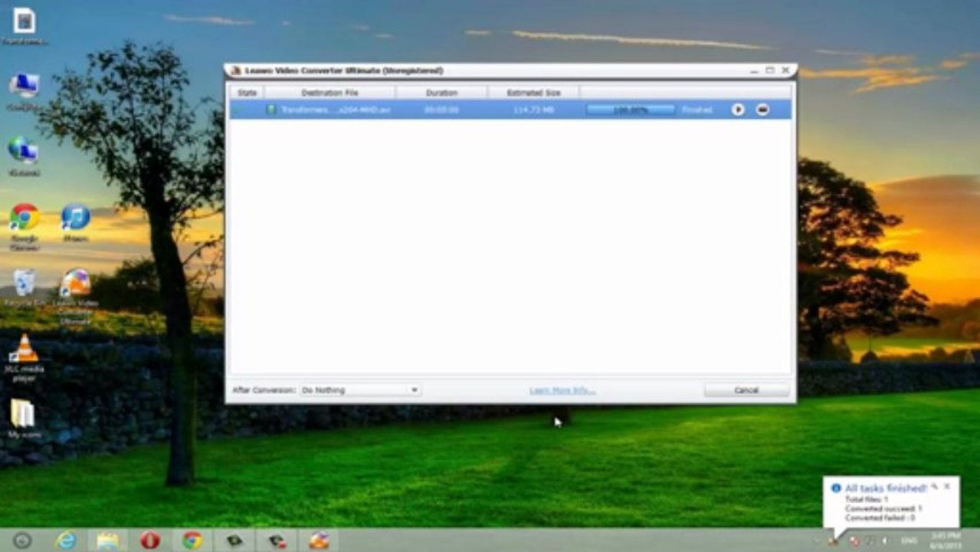Click the duration value in Transformers row

pyautogui.click(x=441, y=110)
